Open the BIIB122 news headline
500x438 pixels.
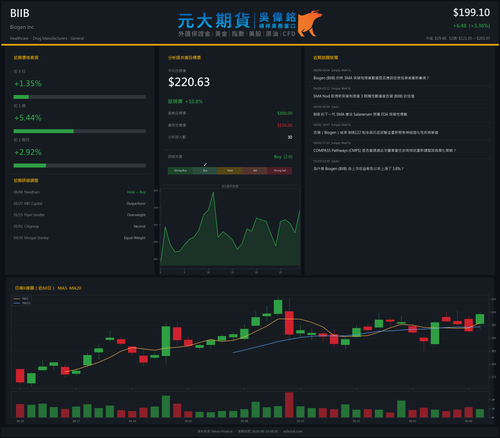[x=375, y=132]
